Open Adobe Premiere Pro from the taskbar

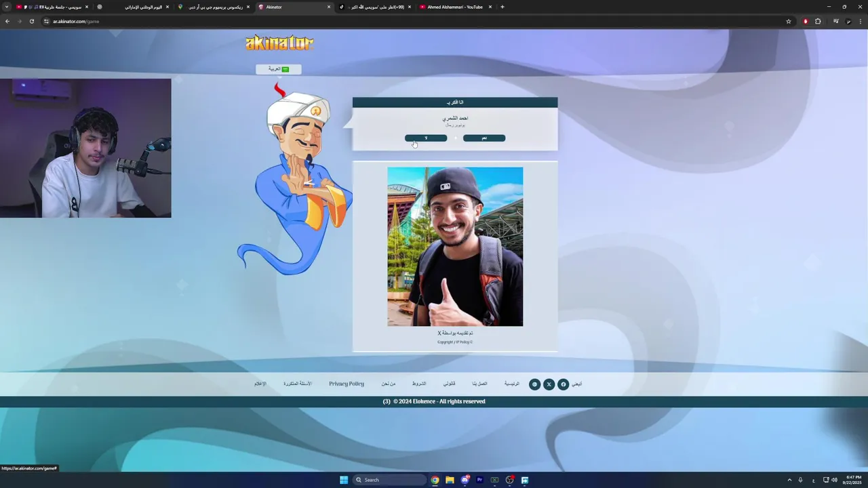479,480
